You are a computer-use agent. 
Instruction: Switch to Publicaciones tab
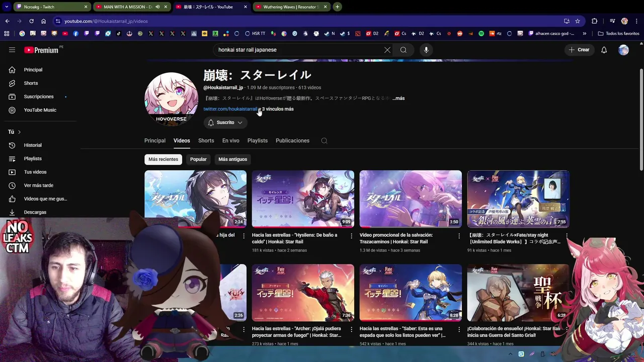pos(292,141)
